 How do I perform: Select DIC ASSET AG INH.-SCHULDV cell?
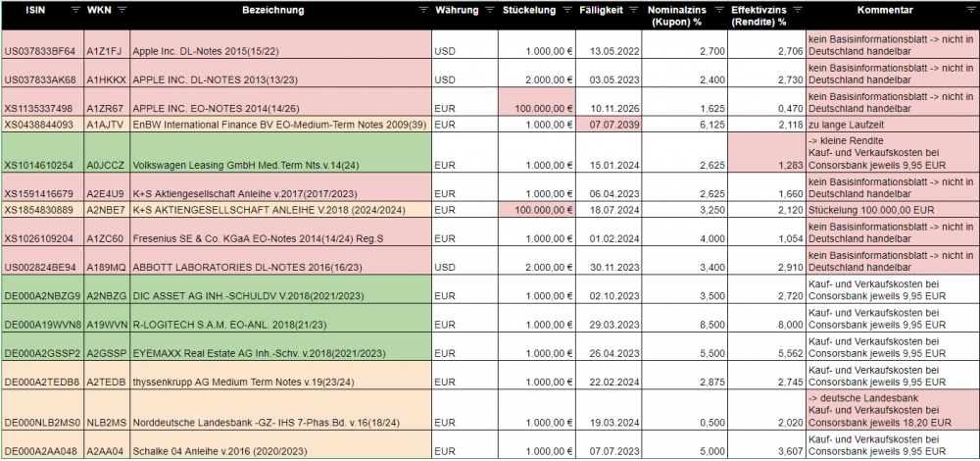(280, 289)
